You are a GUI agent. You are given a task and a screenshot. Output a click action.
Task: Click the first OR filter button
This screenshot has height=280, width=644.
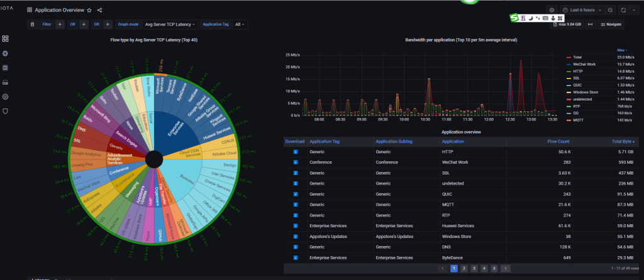(73, 24)
